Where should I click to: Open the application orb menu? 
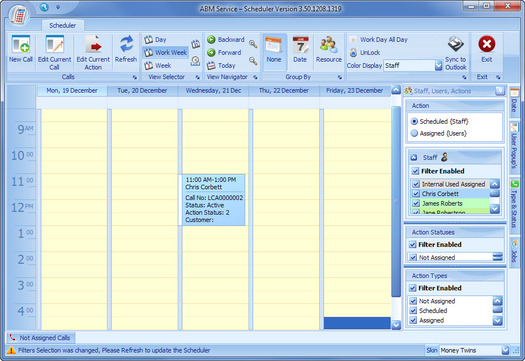point(18,15)
